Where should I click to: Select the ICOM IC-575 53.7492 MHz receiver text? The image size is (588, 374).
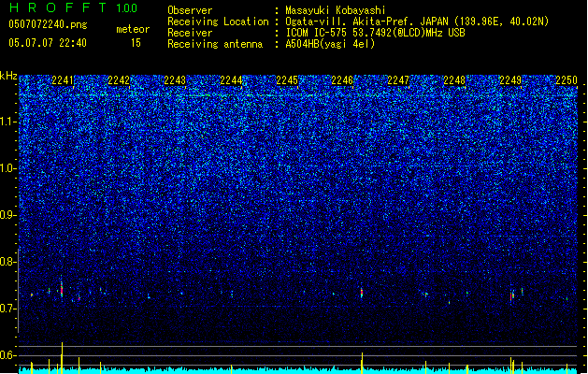pyautogui.click(x=375, y=33)
